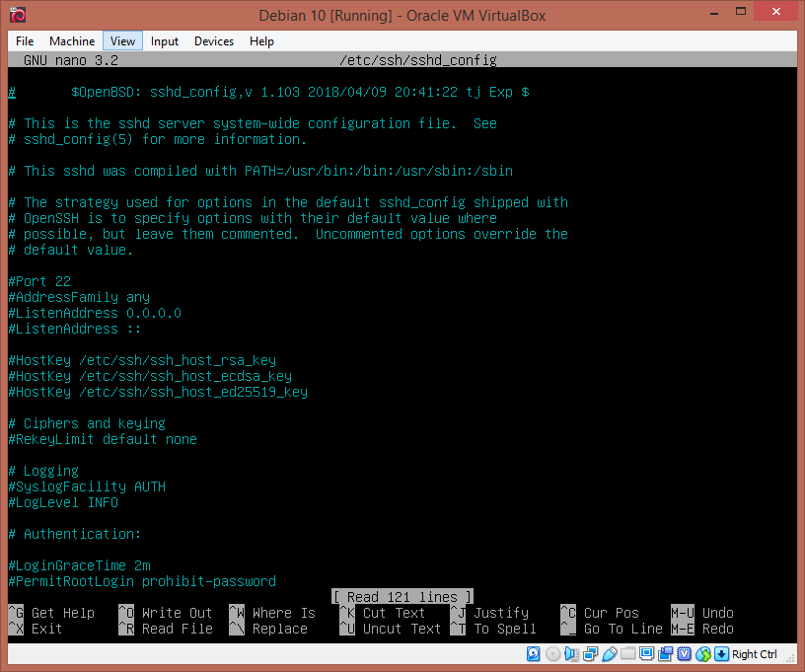Click the display settings indicator icon
This screenshot has height=672, width=805.
click(x=646, y=654)
